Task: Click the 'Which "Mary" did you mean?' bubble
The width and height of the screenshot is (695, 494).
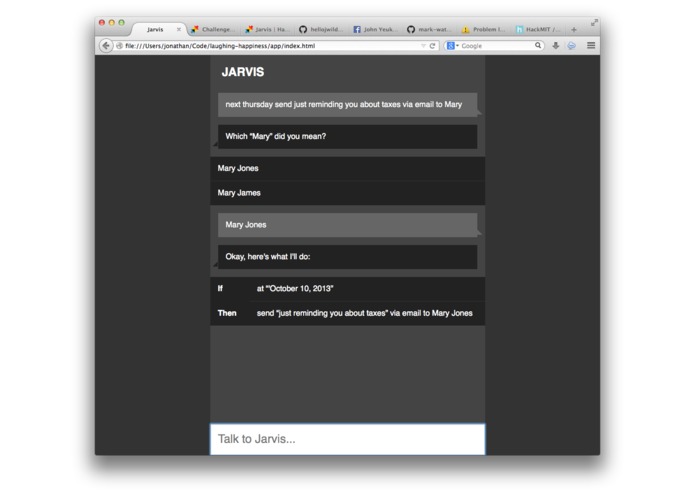Action: (x=348, y=136)
